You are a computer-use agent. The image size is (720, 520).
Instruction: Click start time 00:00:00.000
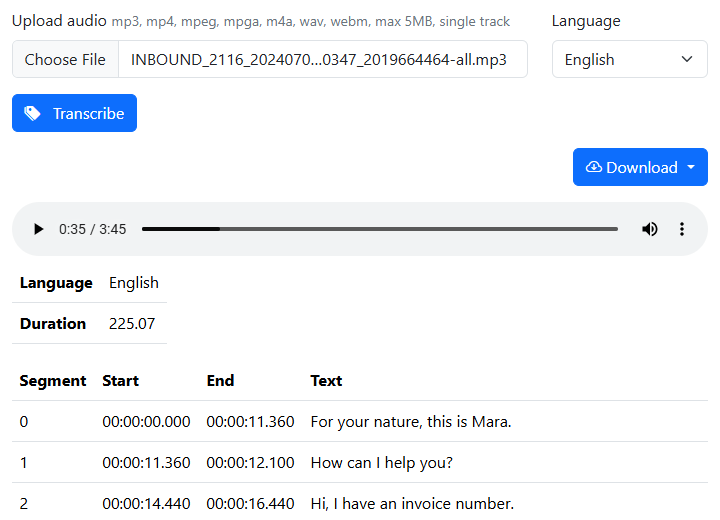146,422
